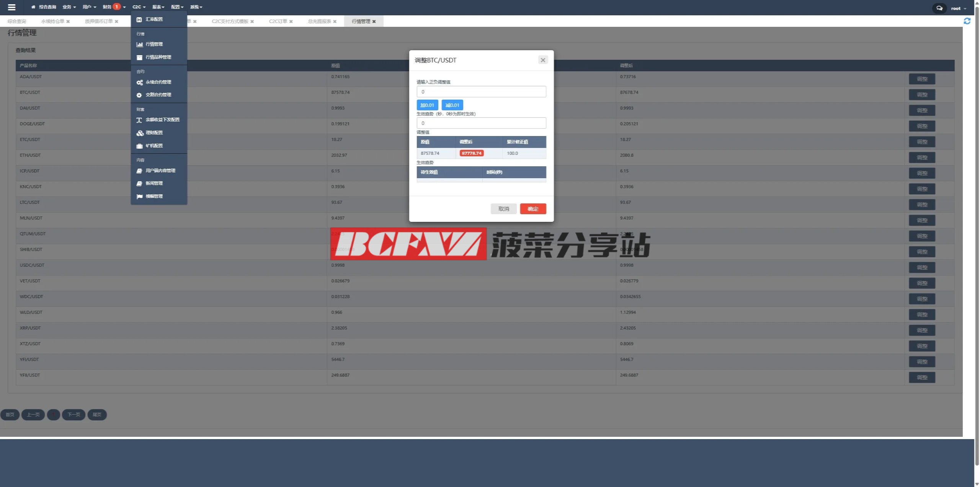Open 理财配置 cubes menu entry
Viewport: 980px width, 487px height.
(154, 133)
